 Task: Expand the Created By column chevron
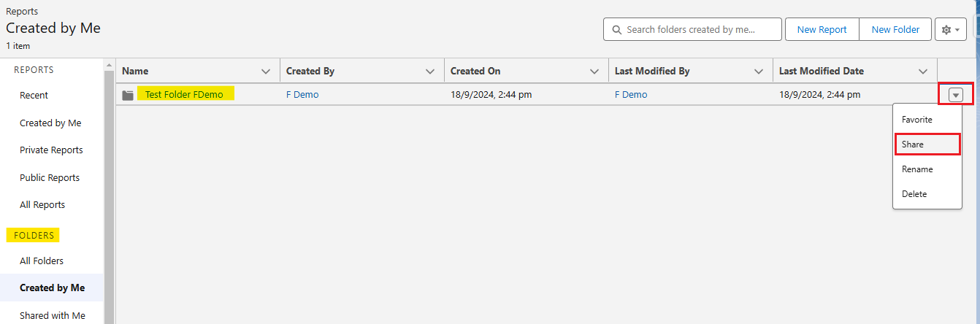pyautogui.click(x=430, y=72)
